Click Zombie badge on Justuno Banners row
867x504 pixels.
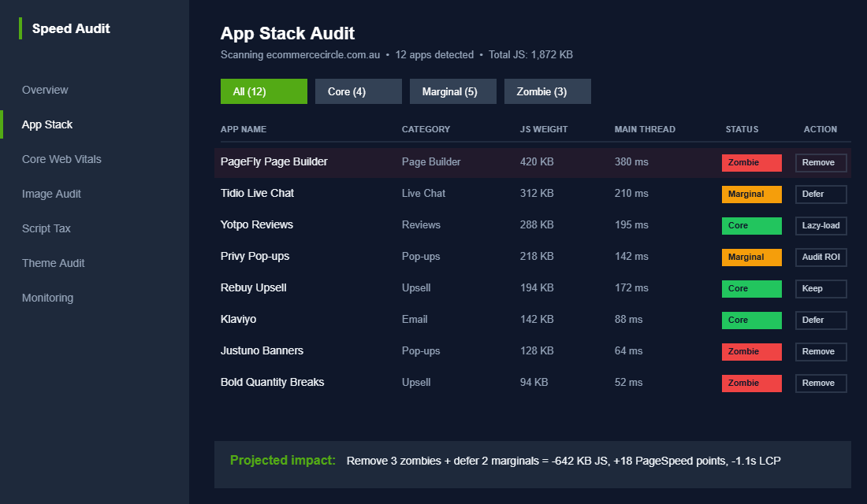tap(751, 351)
